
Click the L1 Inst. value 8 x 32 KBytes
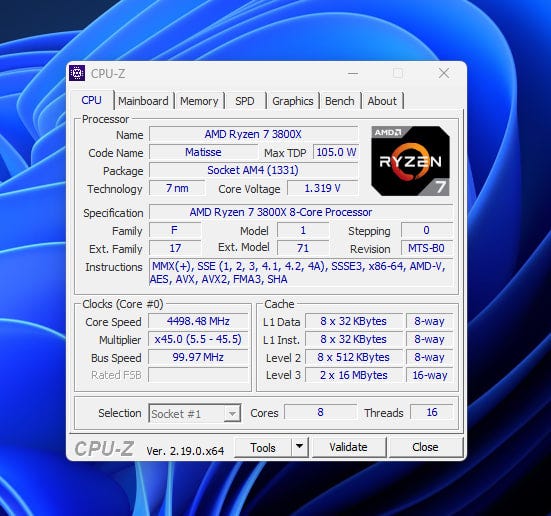[x=354, y=339]
